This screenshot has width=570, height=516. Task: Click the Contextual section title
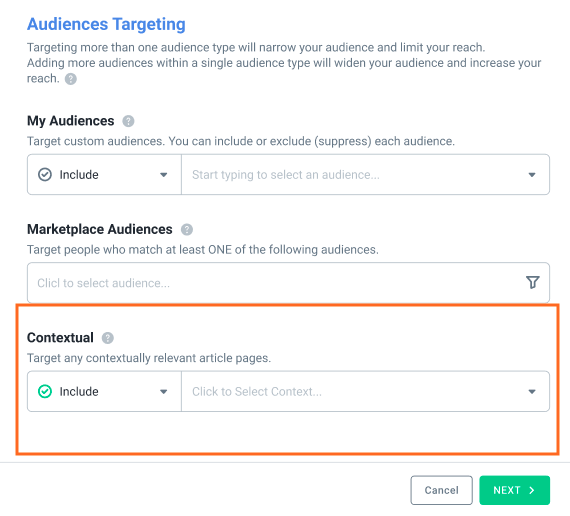(x=60, y=338)
